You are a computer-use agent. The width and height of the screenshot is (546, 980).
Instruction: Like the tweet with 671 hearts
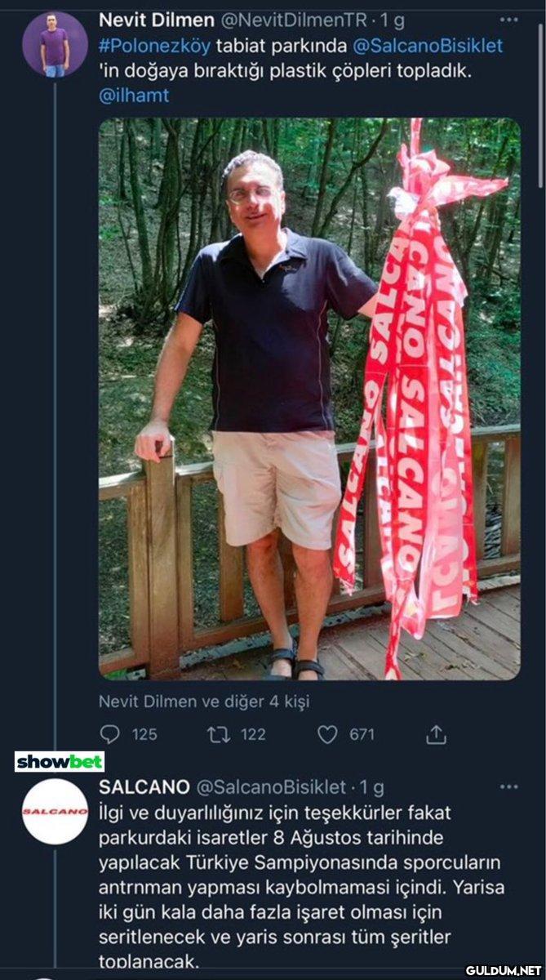tap(327, 734)
